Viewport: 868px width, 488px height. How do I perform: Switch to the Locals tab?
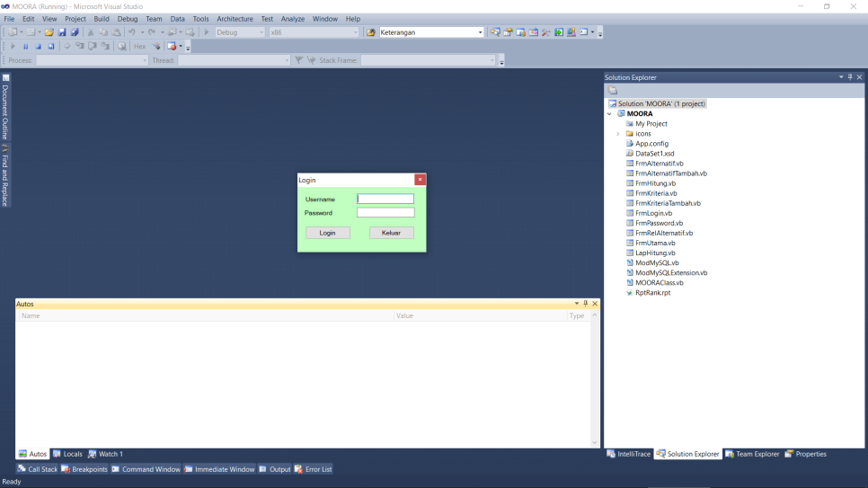click(67, 454)
